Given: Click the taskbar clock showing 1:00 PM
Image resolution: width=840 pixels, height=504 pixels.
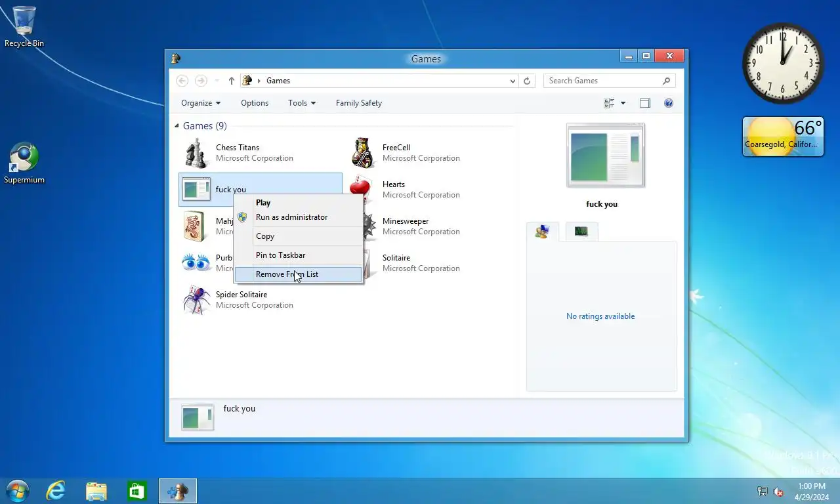Looking at the screenshot, I should tap(812, 492).
